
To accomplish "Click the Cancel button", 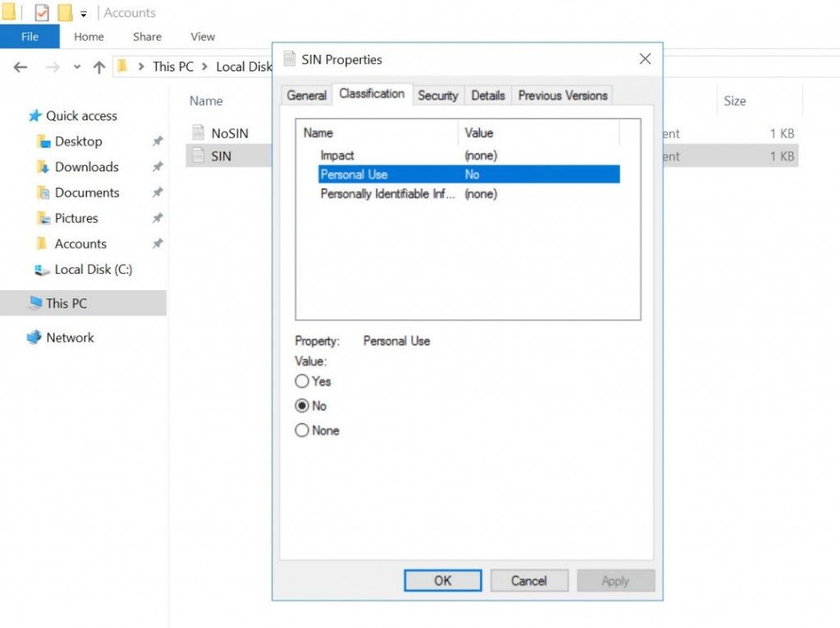I will point(529,581).
